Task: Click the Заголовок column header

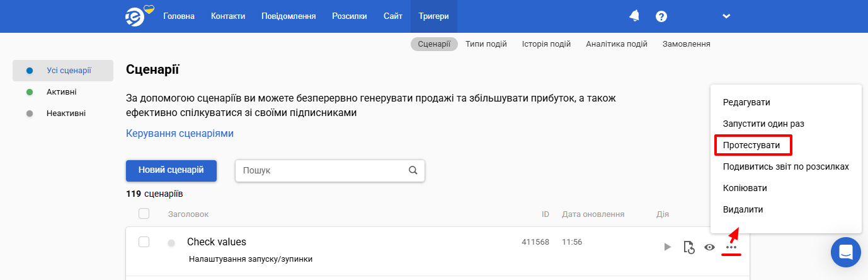Action: coord(188,214)
